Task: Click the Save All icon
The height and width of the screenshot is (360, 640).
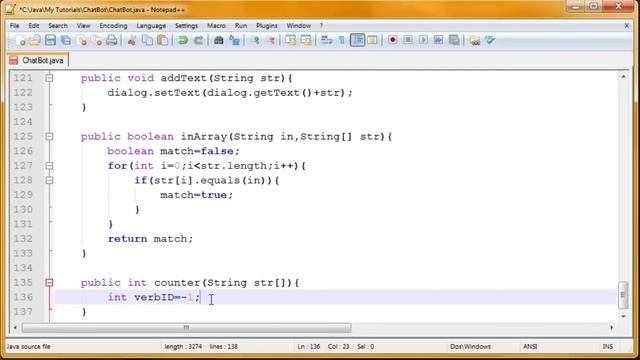Action: click(66, 40)
